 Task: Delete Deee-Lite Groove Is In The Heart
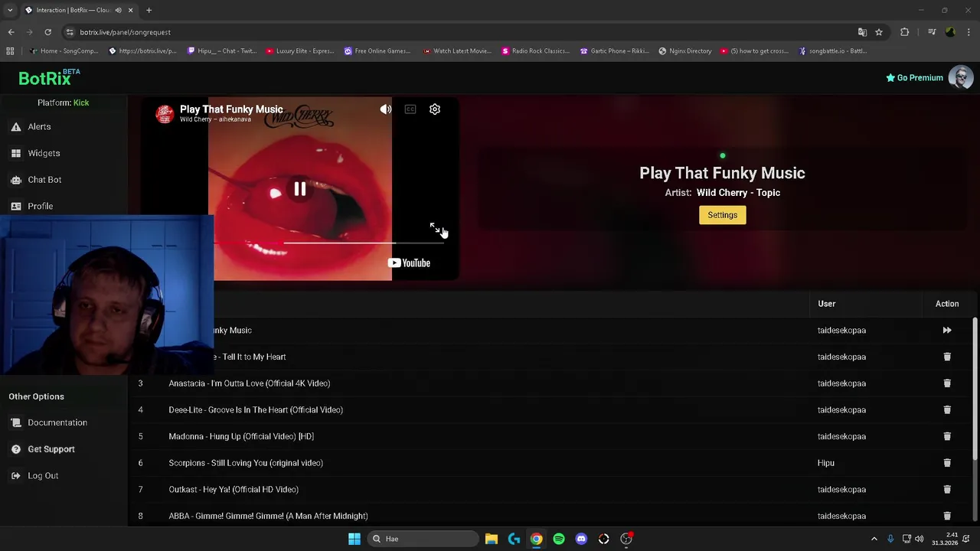point(947,410)
